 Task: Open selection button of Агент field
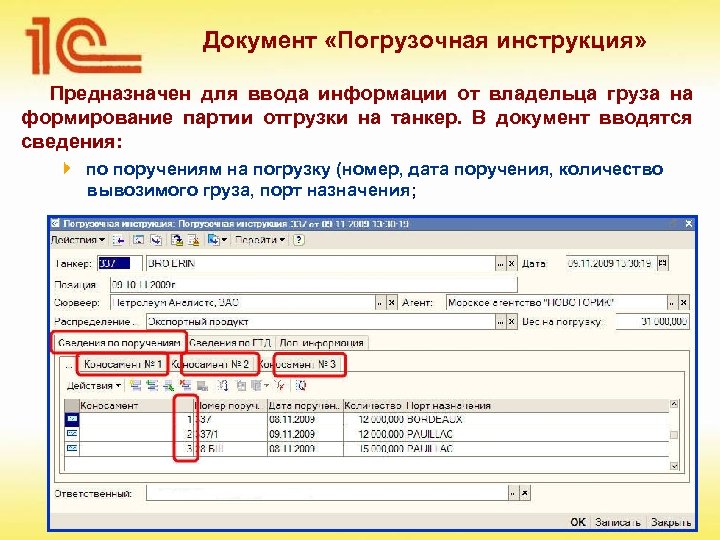(672, 303)
